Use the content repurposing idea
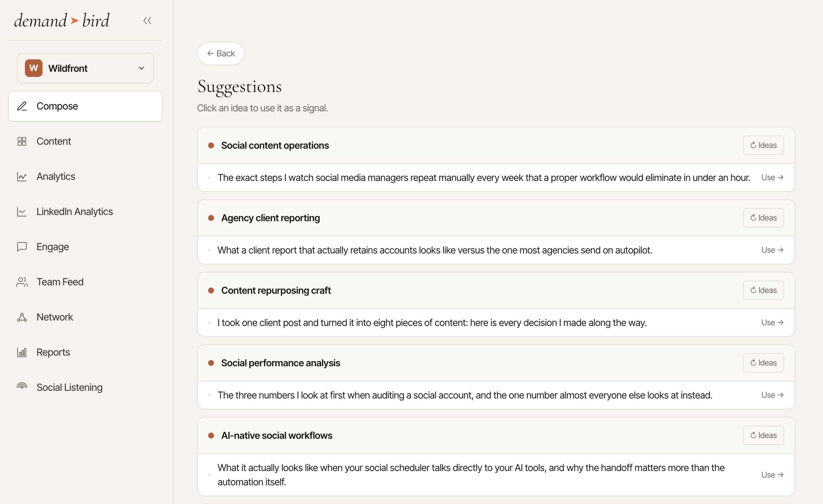 pyautogui.click(x=772, y=323)
